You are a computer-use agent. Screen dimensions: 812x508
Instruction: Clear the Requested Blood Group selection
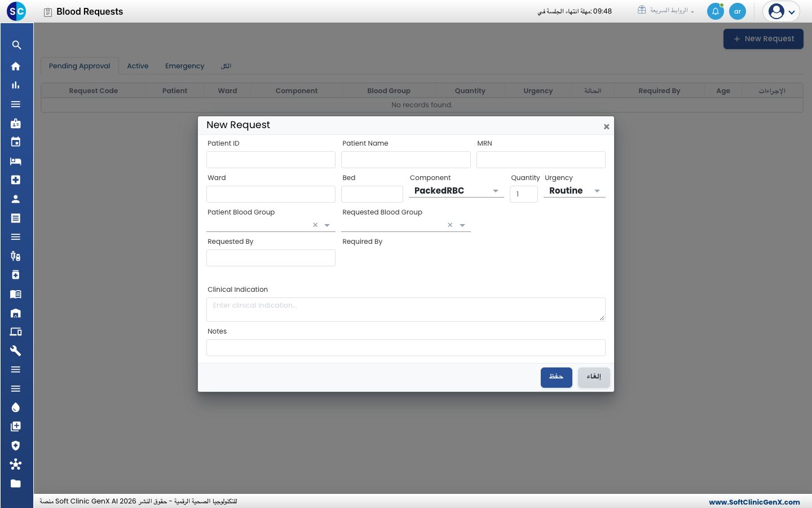click(x=450, y=225)
